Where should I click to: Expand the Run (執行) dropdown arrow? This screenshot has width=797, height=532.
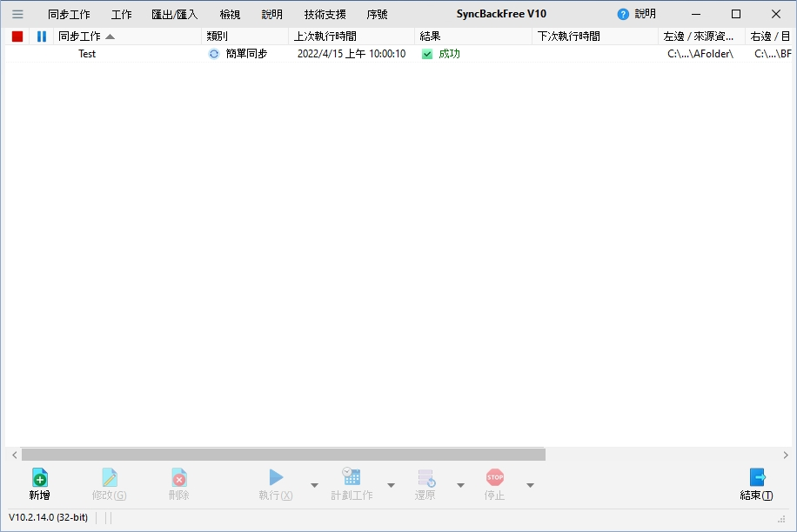coord(314,485)
